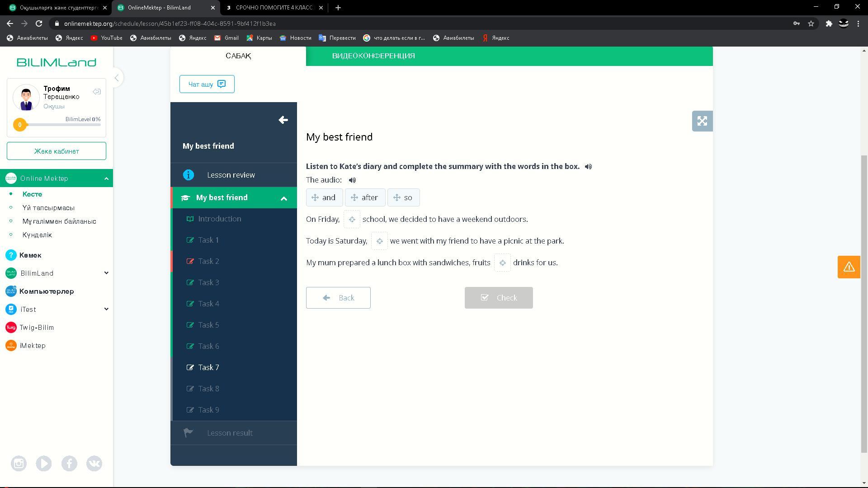Open the VK social icon
The width and height of the screenshot is (868, 488).
click(94, 464)
